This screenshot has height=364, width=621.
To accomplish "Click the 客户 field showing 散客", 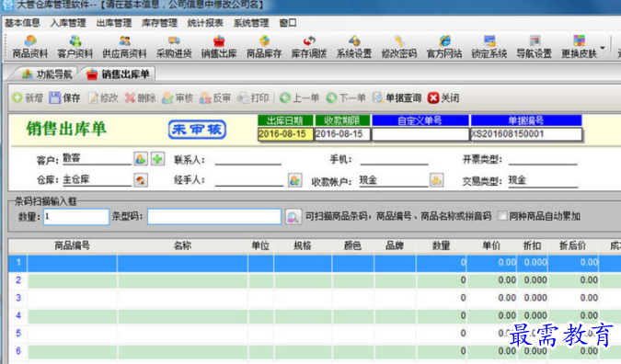I will (97, 158).
